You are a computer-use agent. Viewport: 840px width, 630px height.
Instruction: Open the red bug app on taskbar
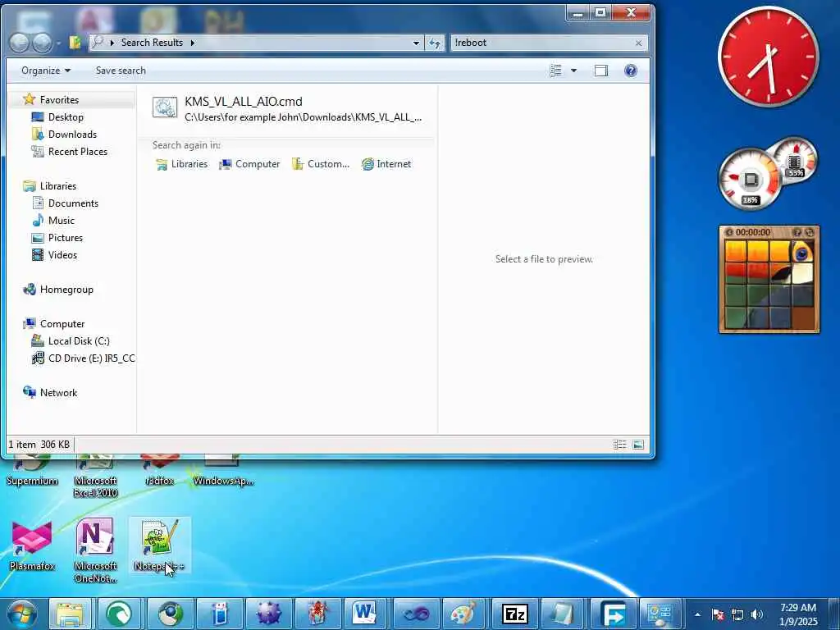pos(317,614)
